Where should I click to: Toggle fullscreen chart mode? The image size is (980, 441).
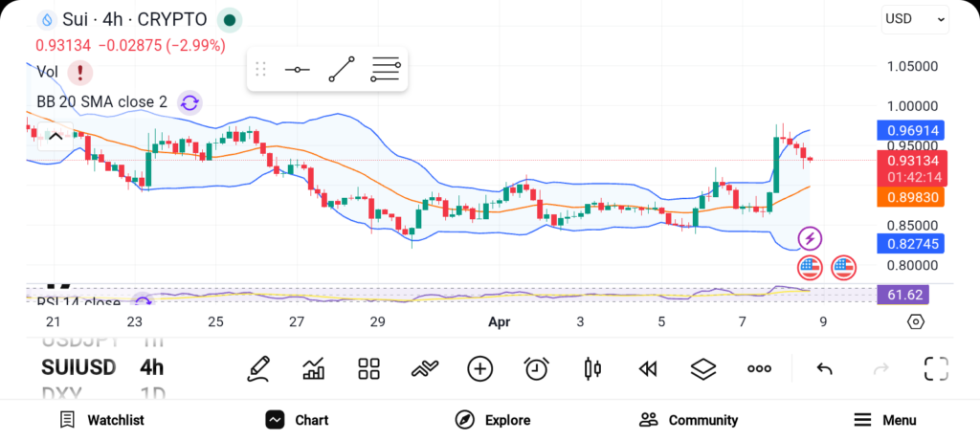(x=936, y=368)
